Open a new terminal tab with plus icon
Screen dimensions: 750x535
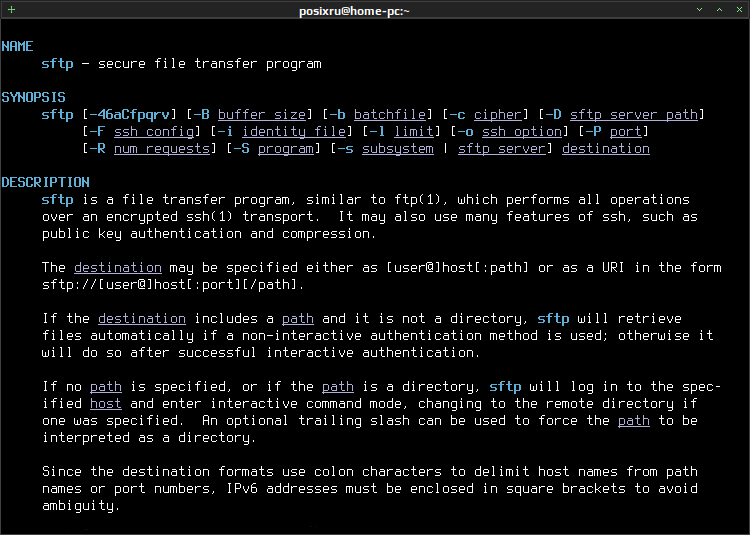[11, 10]
